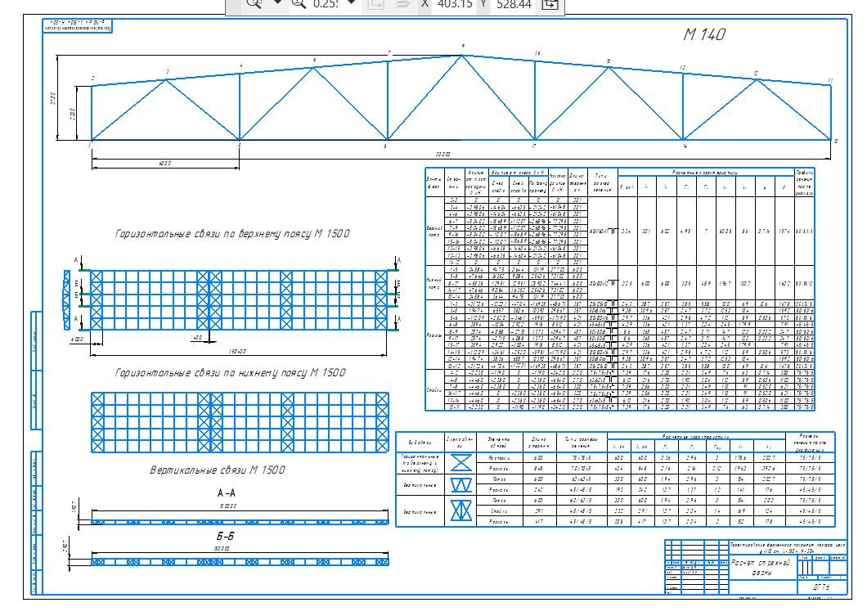Expand the dropdown next to leftmost magnifier
Image resolution: width=867 pixels, height=616 pixels.
click(x=276, y=3)
